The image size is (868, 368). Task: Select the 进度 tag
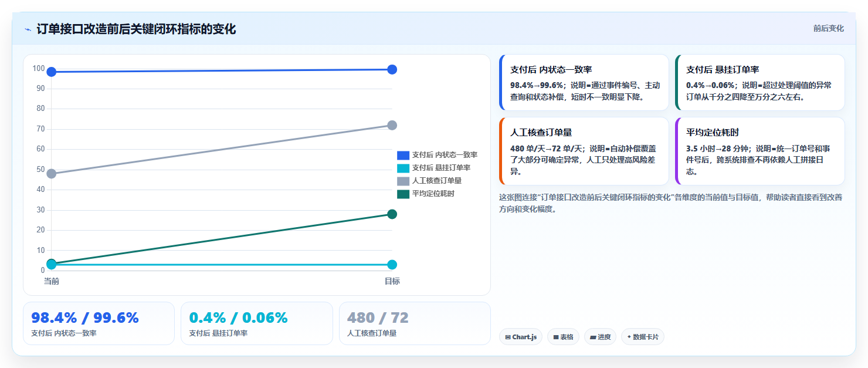pyautogui.click(x=600, y=337)
